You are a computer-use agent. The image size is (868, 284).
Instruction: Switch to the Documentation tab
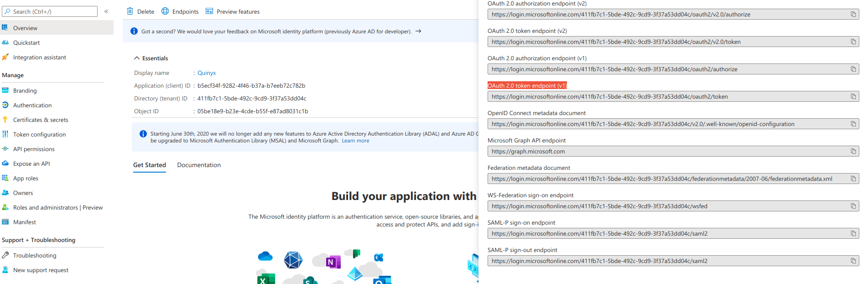point(199,165)
